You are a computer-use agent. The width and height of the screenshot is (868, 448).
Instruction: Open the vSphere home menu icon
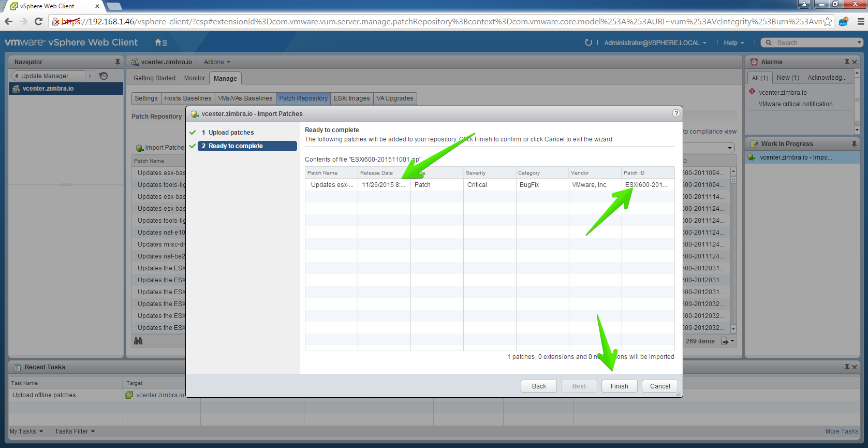[161, 42]
